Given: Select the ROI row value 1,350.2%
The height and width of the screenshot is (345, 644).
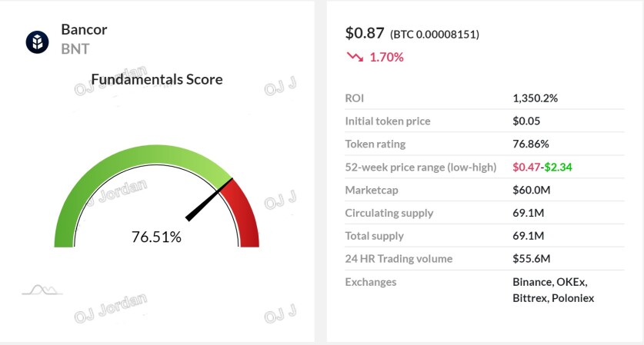Looking at the screenshot, I should (x=536, y=98).
